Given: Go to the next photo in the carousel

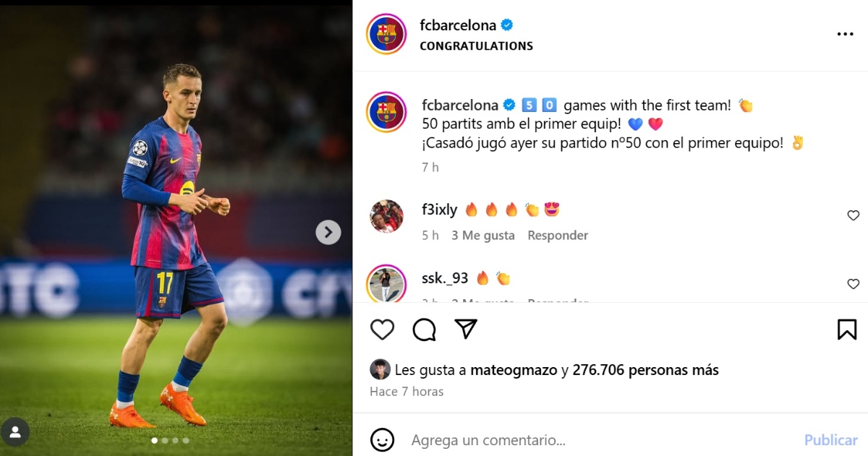Looking at the screenshot, I should (328, 232).
